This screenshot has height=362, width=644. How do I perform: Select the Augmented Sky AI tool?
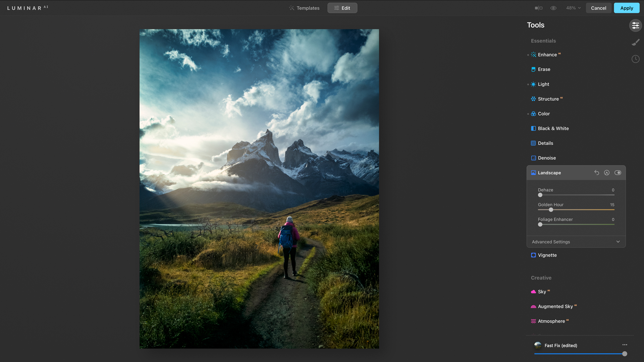pos(555,306)
